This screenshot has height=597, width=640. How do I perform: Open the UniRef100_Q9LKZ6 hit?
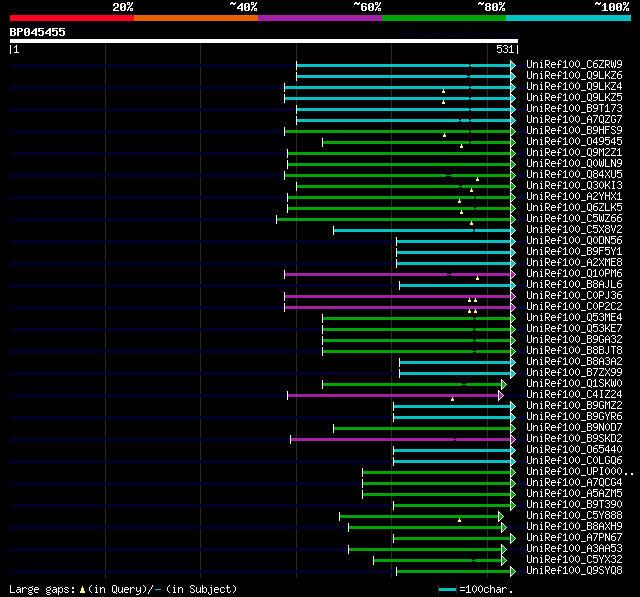574,75
